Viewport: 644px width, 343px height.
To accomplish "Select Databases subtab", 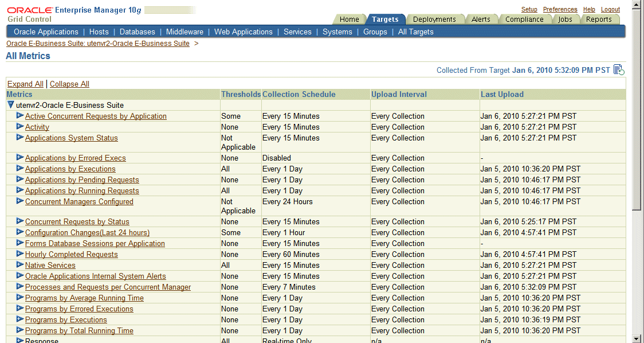I will tap(137, 32).
